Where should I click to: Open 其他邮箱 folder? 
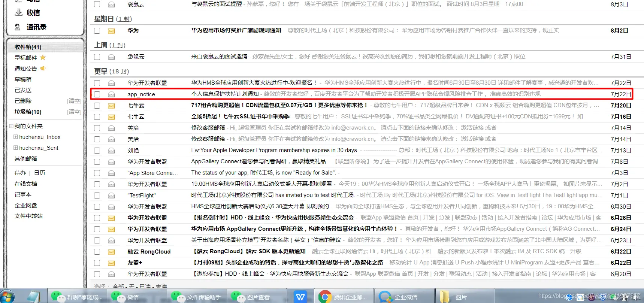[25, 158]
